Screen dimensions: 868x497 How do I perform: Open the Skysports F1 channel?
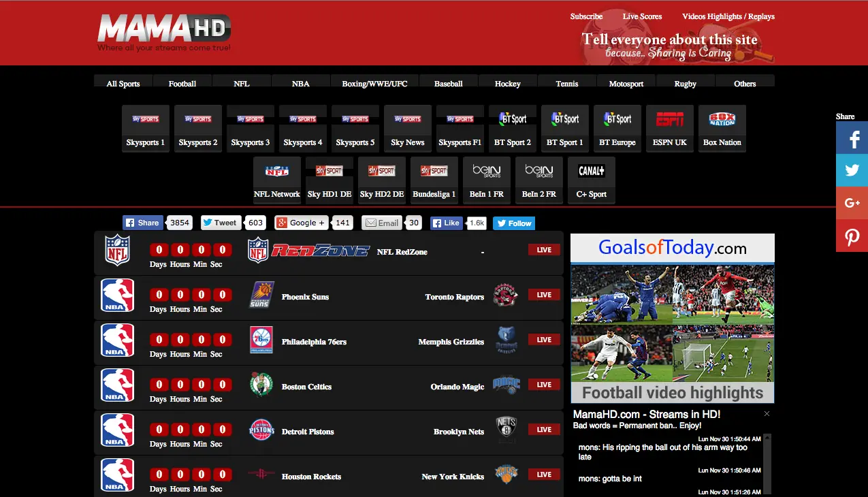click(x=460, y=128)
